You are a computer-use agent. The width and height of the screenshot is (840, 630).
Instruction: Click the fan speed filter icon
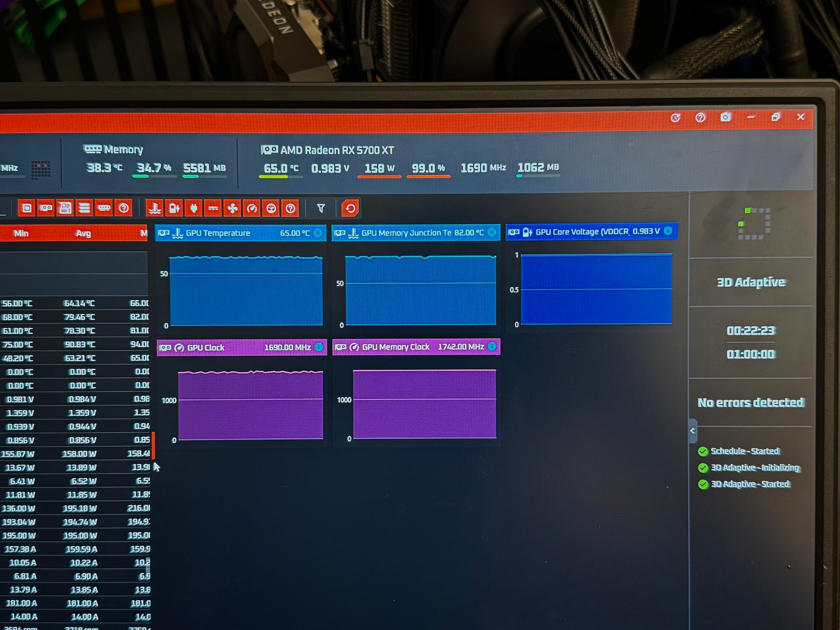click(233, 208)
